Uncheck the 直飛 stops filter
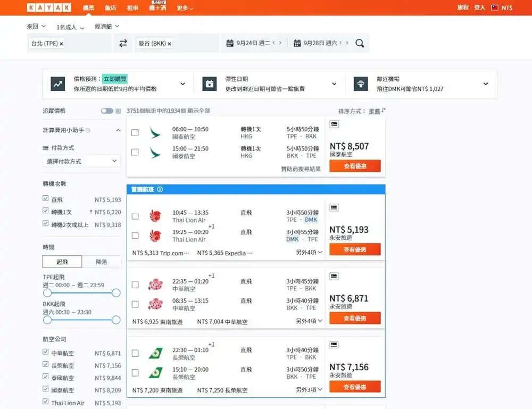 pos(45,198)
